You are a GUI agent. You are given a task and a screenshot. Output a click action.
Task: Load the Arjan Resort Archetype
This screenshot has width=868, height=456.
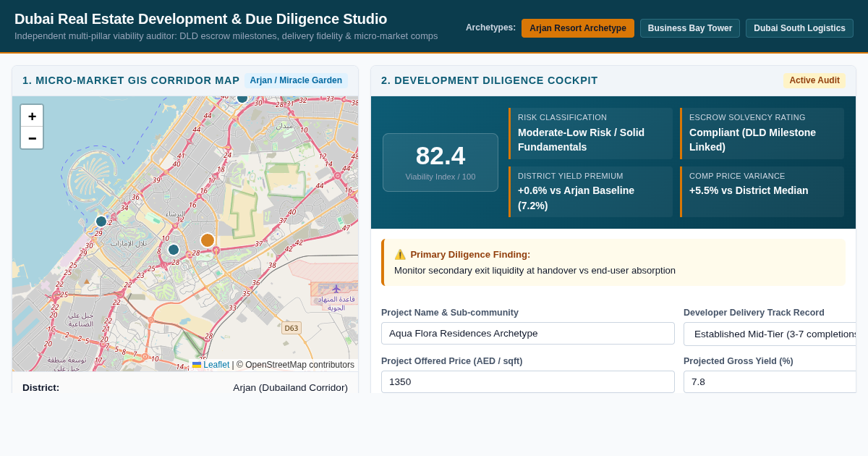point(578,28)
